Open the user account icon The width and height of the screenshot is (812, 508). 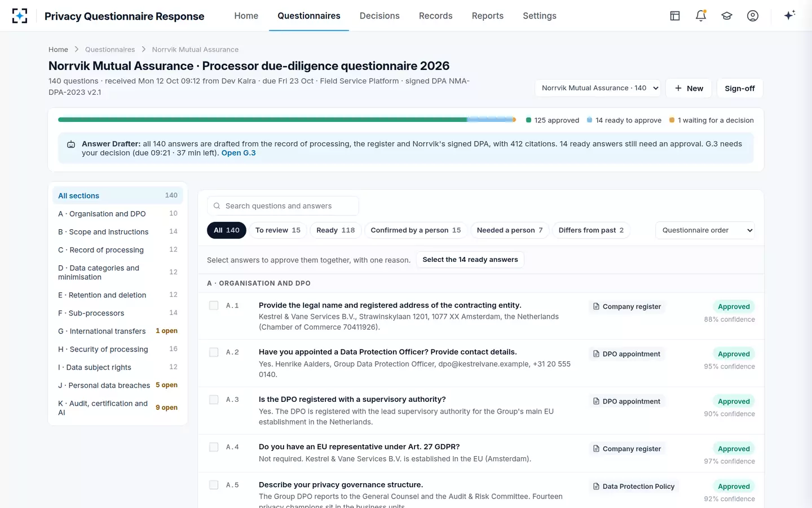click(753, 16)
